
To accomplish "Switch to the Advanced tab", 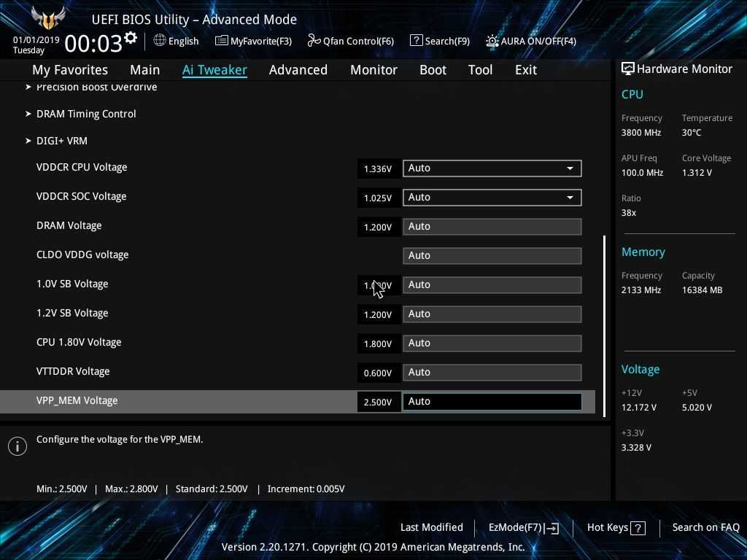I will tap(298, 70).
